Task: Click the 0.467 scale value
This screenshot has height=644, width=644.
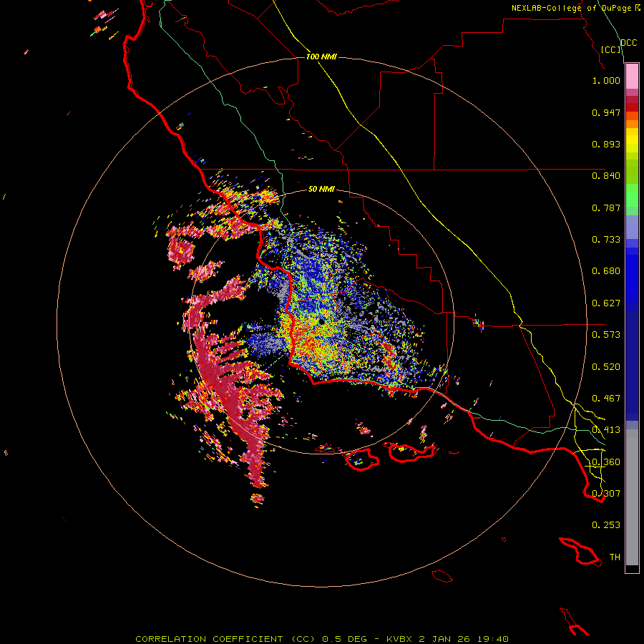Action: click(x=606, y=399)
